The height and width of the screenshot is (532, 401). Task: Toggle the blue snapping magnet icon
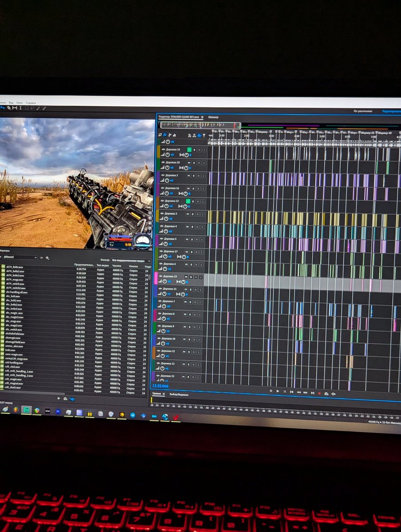pos(199,136)
